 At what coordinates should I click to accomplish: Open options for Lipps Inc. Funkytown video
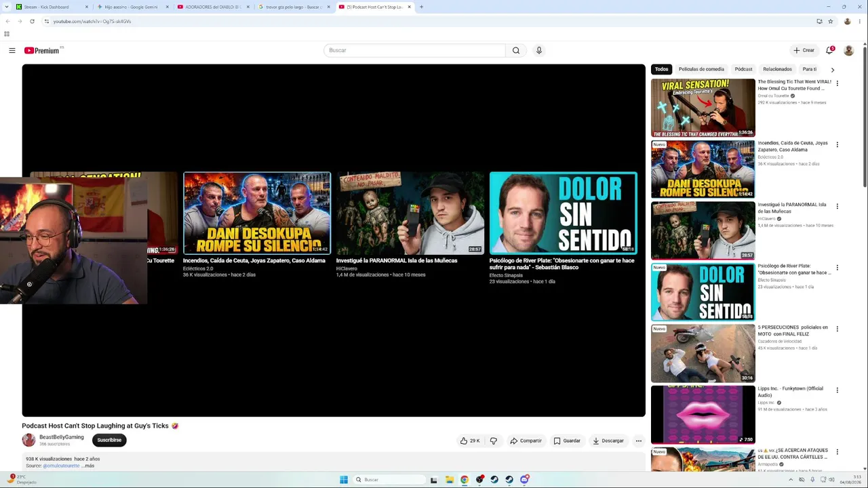click(837, 390)
